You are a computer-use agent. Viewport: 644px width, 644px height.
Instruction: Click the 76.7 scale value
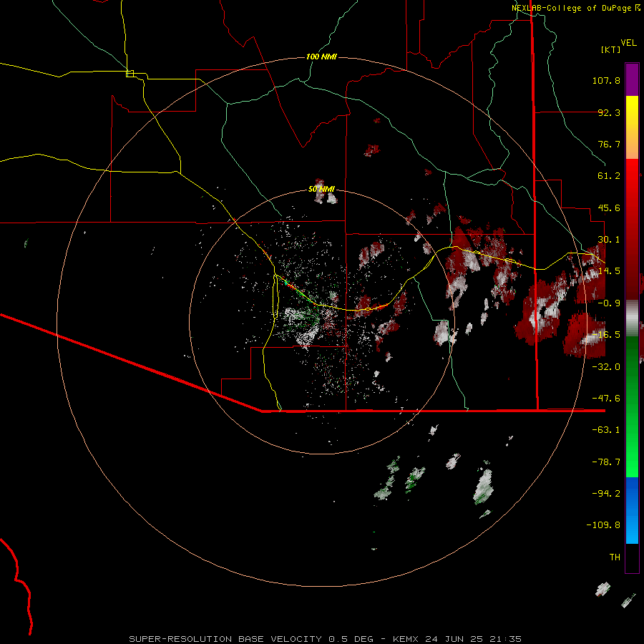[609, 144]
